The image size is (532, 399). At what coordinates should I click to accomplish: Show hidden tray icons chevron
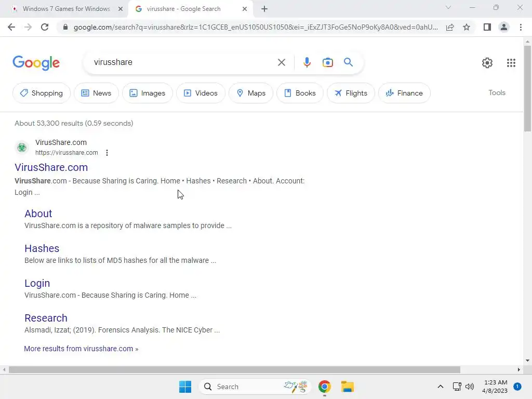tap(441, 387)
